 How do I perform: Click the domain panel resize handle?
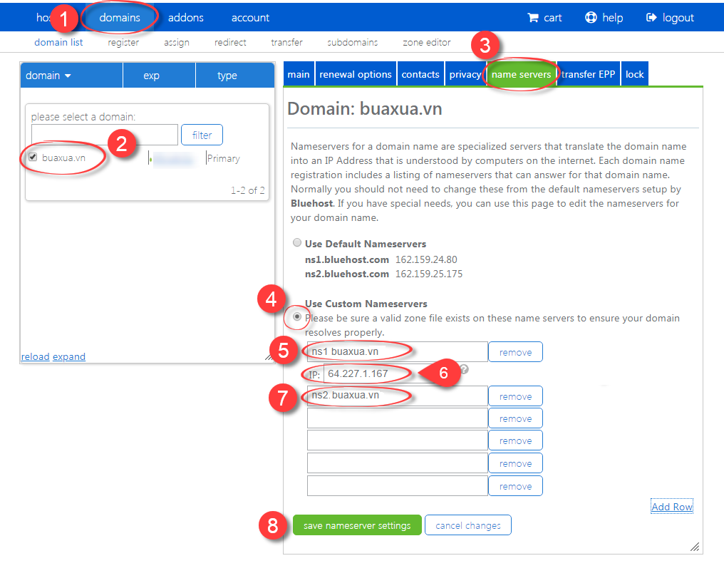point(269,357)
